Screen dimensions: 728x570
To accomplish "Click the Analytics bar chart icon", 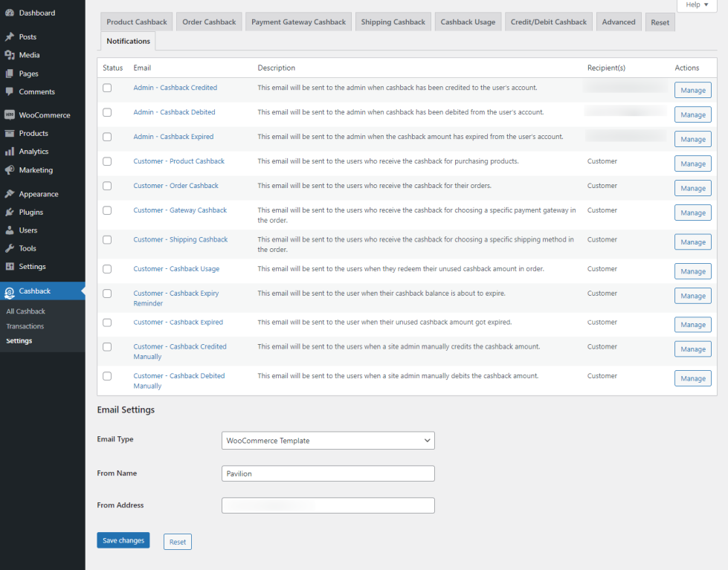I will point(9,152).
